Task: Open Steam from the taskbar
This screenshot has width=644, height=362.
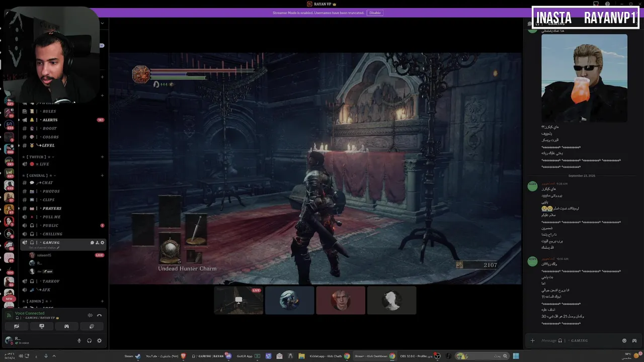Action: tap(133, 356)
